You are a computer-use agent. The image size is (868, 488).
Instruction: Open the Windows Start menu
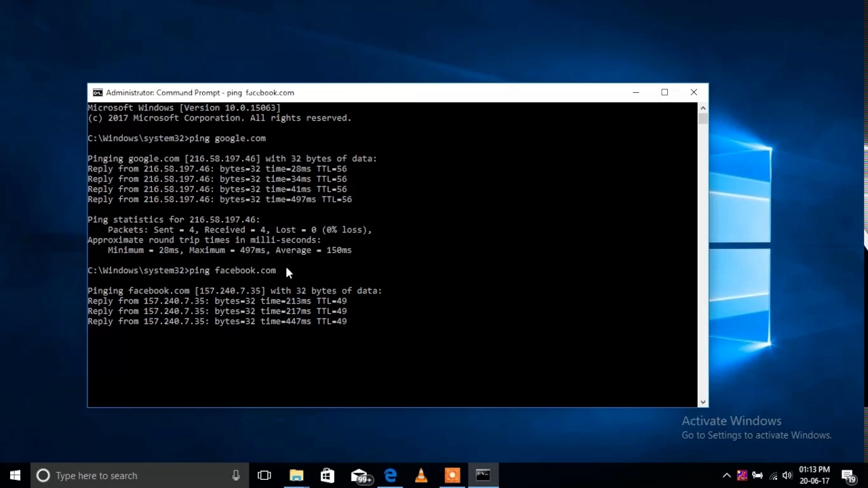(15, 476)
